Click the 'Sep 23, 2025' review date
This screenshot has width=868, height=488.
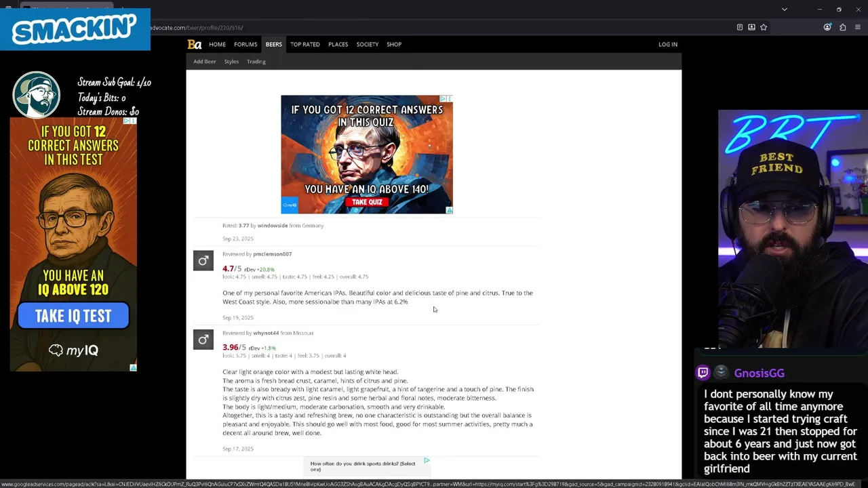click(238, 239)
